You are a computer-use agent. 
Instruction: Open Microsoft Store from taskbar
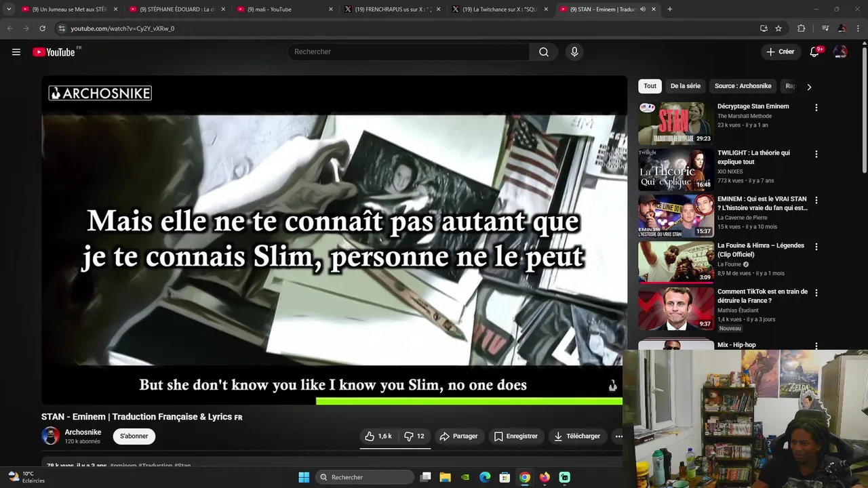tap(505, 477)
